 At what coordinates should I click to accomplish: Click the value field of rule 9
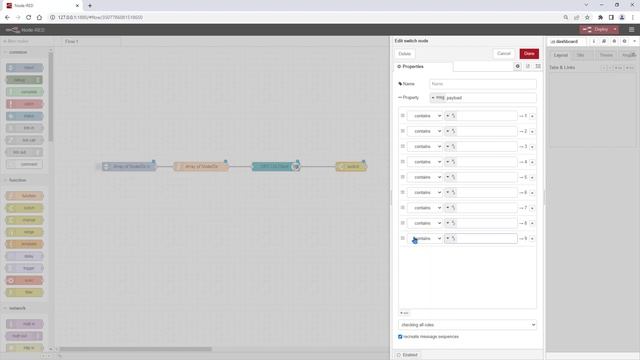pyautogui.click(x=486, y=238)
